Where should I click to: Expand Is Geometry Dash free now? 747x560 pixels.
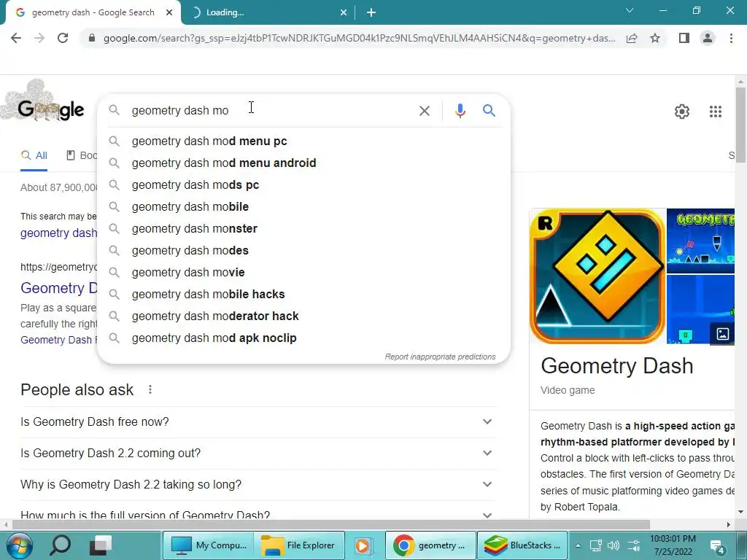point(258,422)
